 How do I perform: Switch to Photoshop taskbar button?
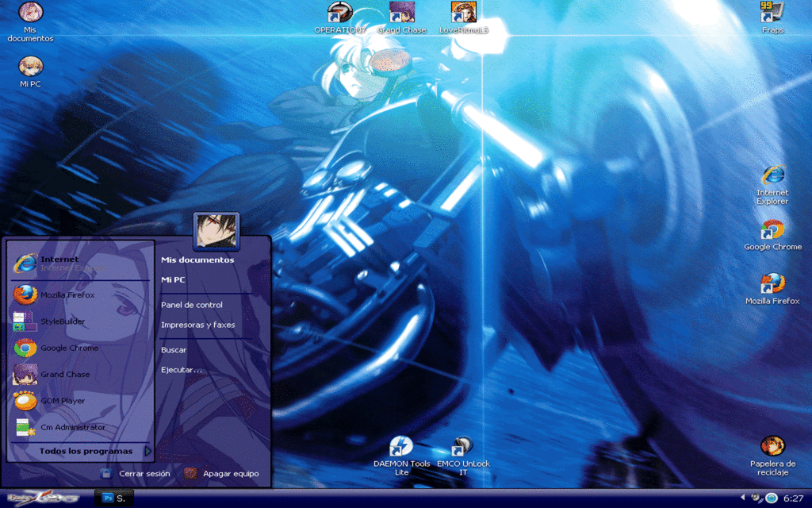[x=114, y=498]
